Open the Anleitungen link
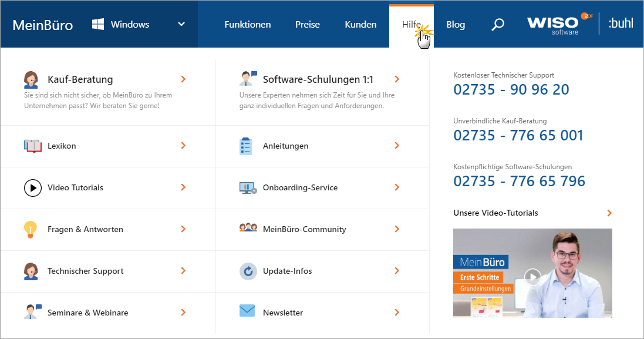 tap(285, 146)
